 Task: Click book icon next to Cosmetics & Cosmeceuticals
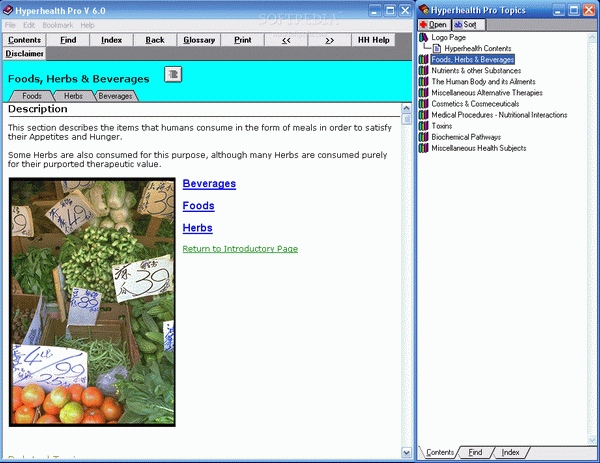(423, 104)
